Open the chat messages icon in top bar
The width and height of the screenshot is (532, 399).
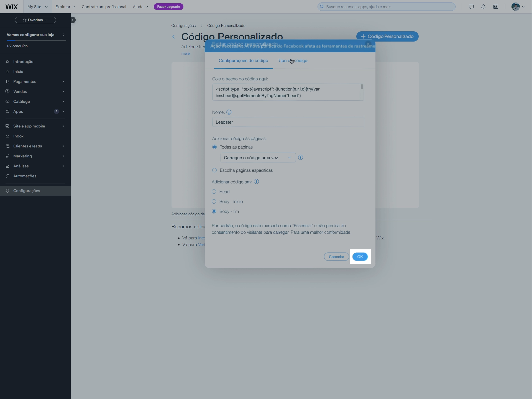click(471, 7)
